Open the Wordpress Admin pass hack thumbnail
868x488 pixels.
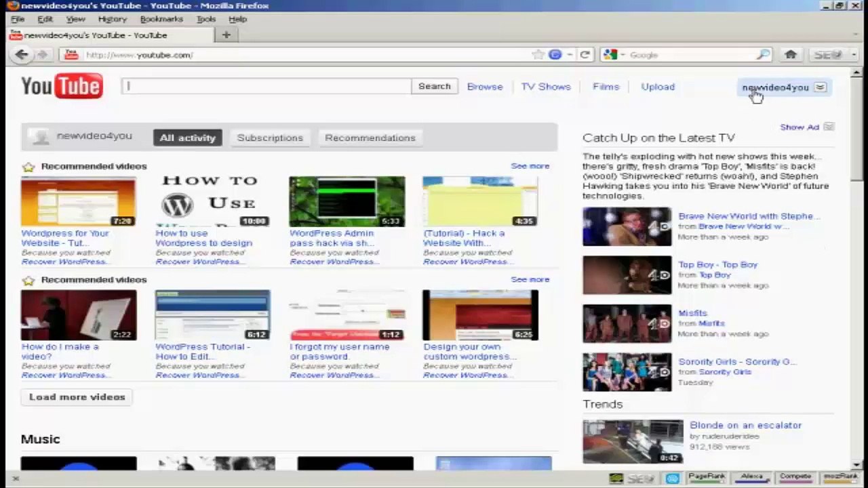point(347,201)
